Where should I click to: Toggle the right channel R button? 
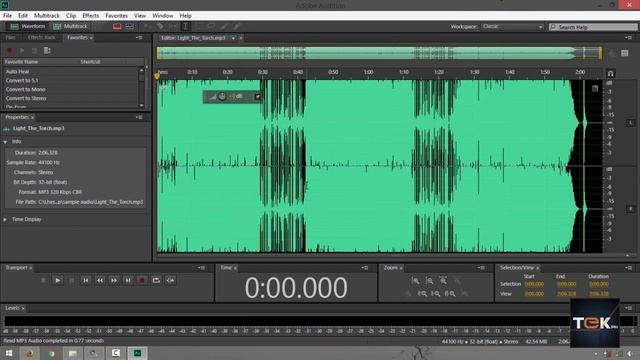pos(630,209)
